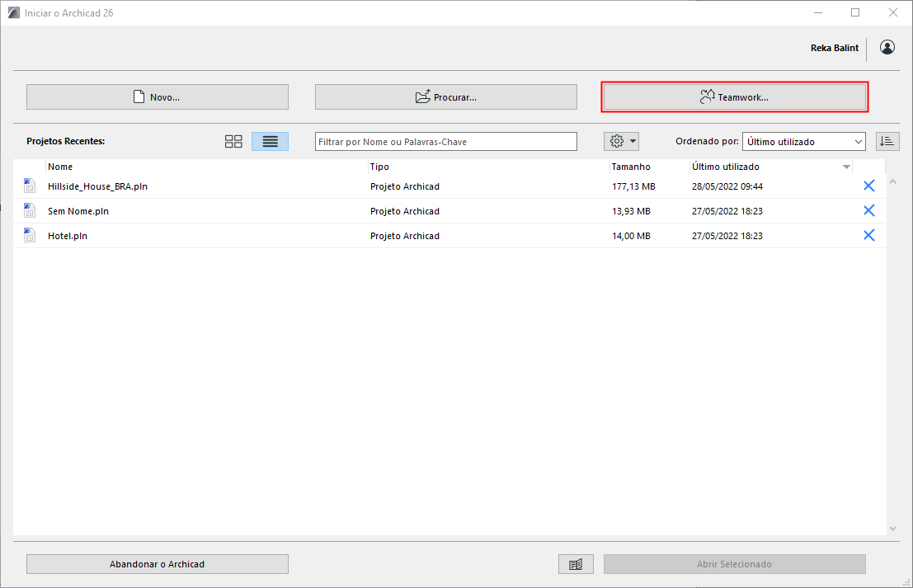Click the Archicad logo in title bar
This screenshot has width=913, height=588.
click(x=13, y=12)
